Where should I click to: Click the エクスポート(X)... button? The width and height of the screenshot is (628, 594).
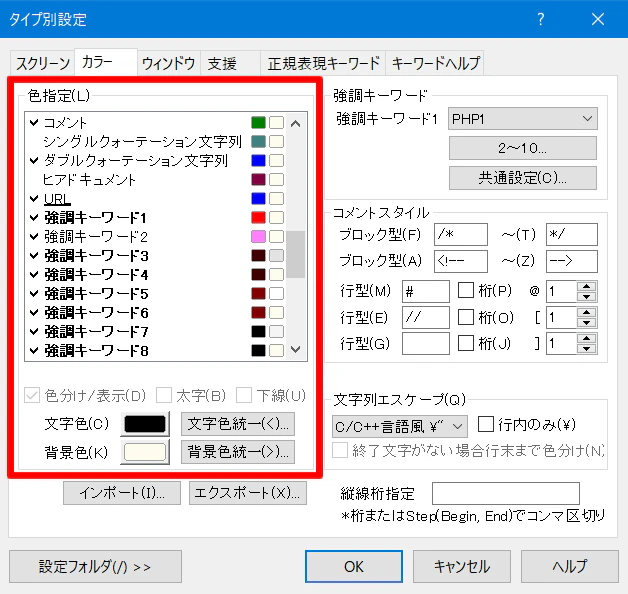pos(248,493)
